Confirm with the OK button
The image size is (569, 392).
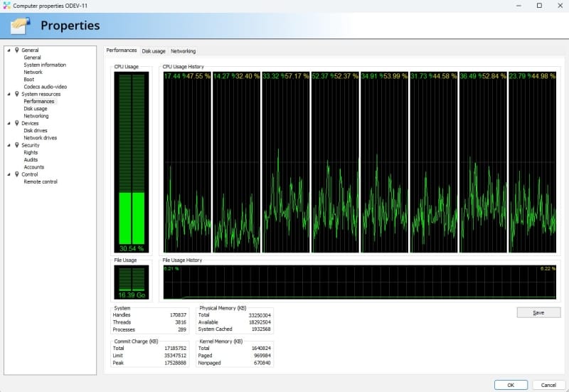[x=511, y=385]
